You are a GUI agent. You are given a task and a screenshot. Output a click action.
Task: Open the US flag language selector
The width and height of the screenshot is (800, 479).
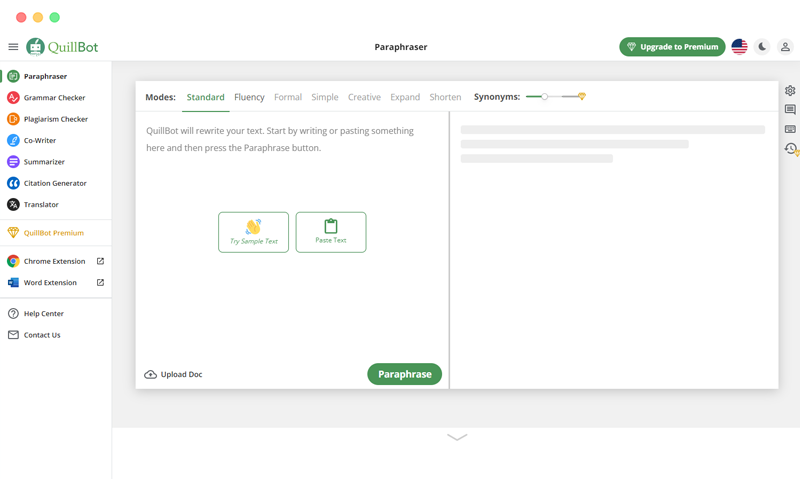739,47
